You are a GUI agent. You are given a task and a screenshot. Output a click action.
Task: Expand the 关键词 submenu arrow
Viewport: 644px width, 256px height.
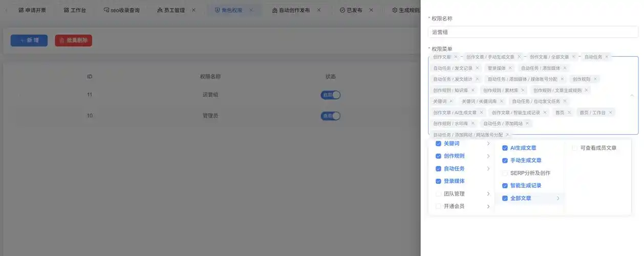(488, 144)
